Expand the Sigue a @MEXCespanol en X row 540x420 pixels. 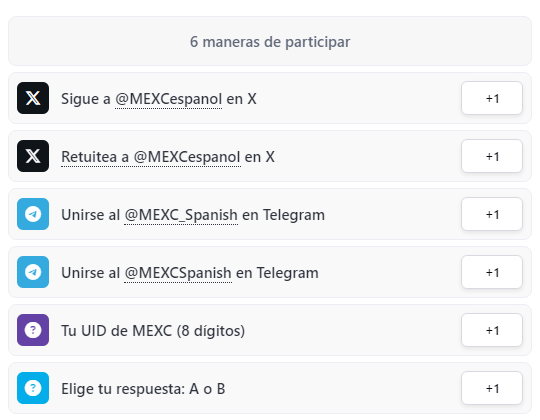tap(270, 98)
